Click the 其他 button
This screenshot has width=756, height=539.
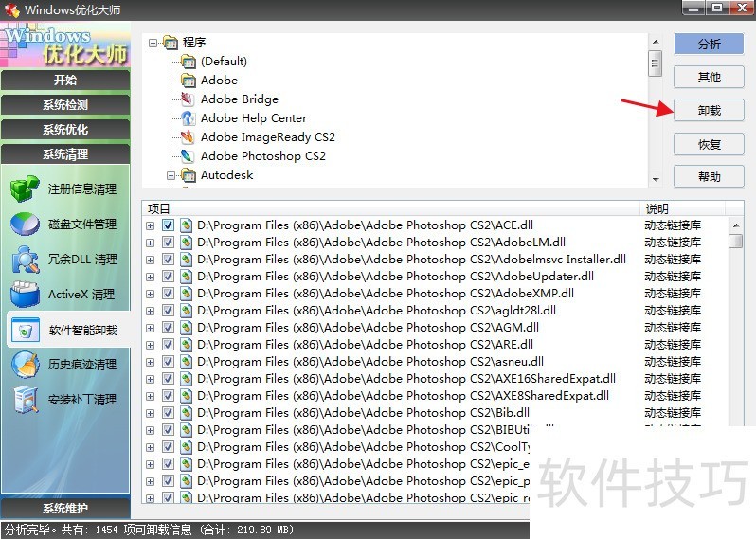click(x=709, y=77)
